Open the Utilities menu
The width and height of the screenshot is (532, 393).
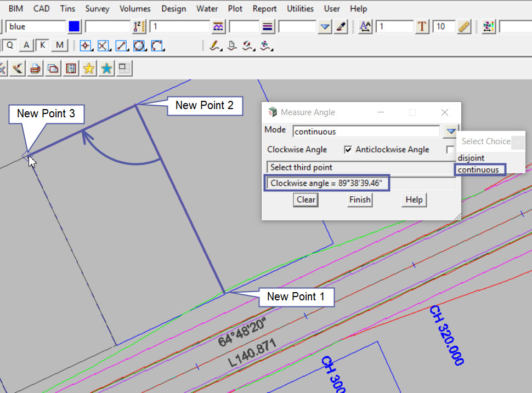pyautogui.click(x=300, y=9)
